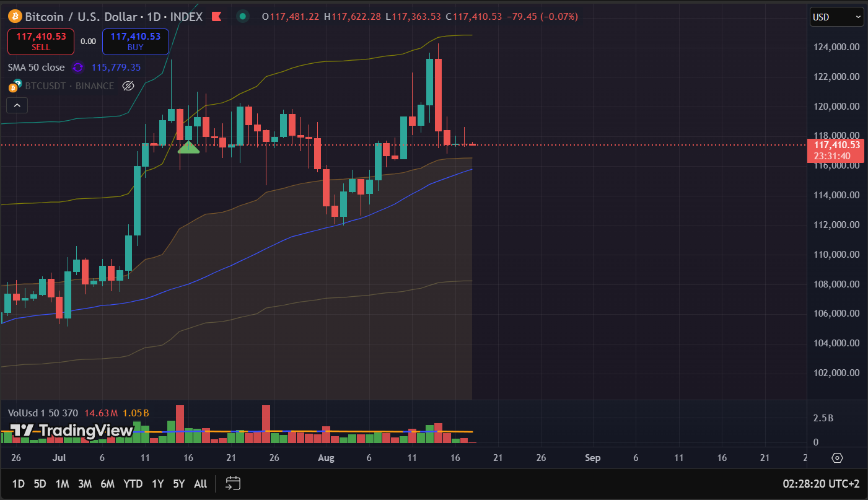Click the close price C117,410.53
868x500 pixels.
[x=473, y=17]
